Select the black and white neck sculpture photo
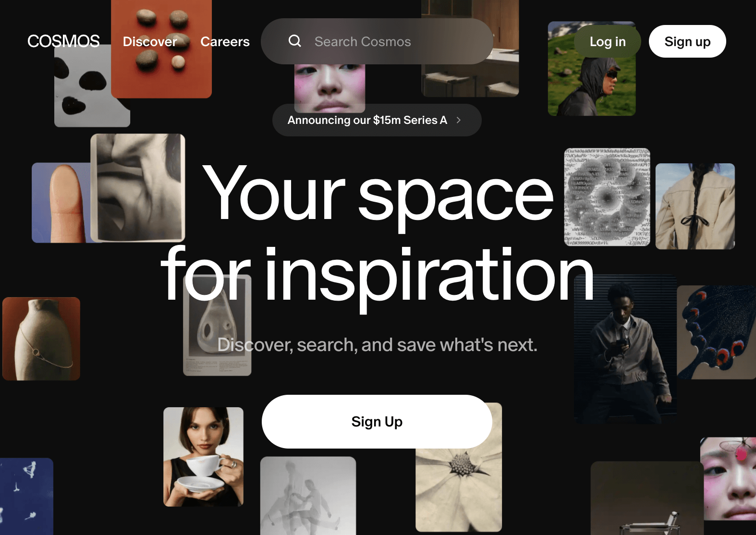This screenshot has width=756, height=535. (x=138, y=188)
